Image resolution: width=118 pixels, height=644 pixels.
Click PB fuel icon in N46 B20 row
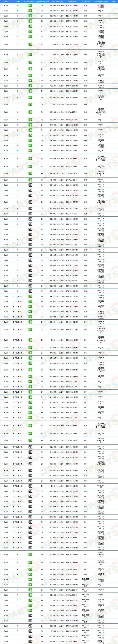[x=30, y=11]
